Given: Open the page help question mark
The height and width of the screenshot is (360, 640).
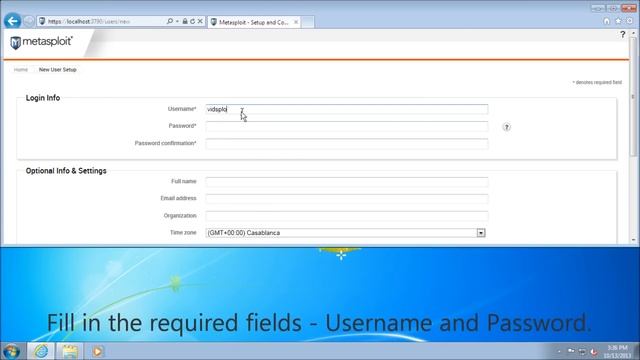Looking at the screenshot, I should pos(622,35).
